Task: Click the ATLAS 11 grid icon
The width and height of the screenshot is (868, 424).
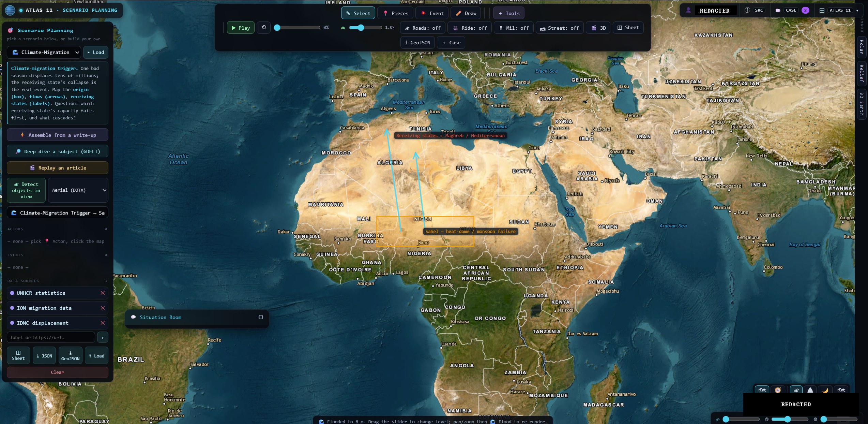Action: pyautogui.click(x=822, y=10)
